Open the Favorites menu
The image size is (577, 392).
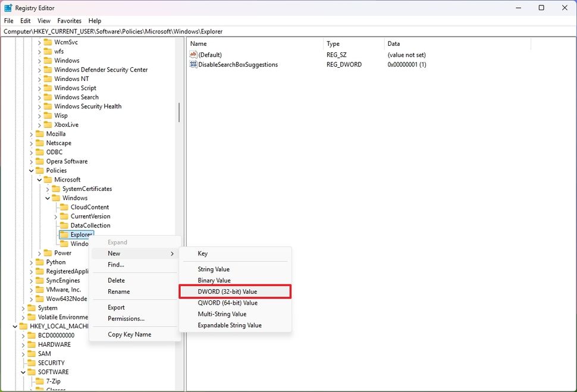tap(69, 20)
